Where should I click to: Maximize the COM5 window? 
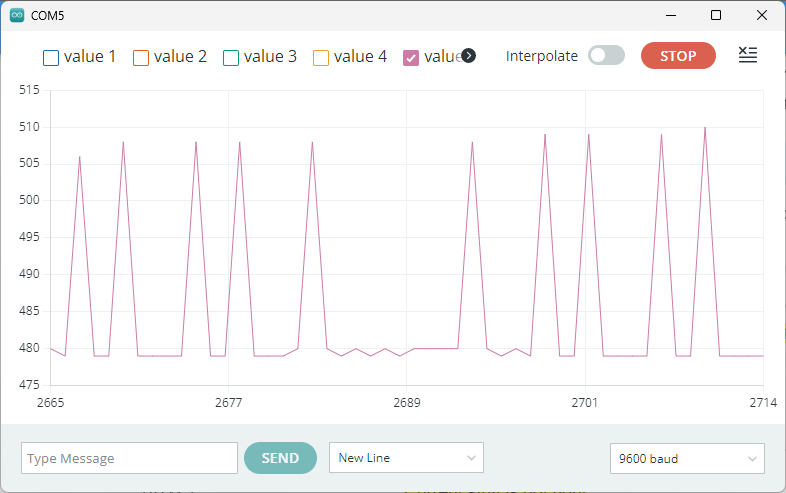pyautogui.click(x=716, y=15)
